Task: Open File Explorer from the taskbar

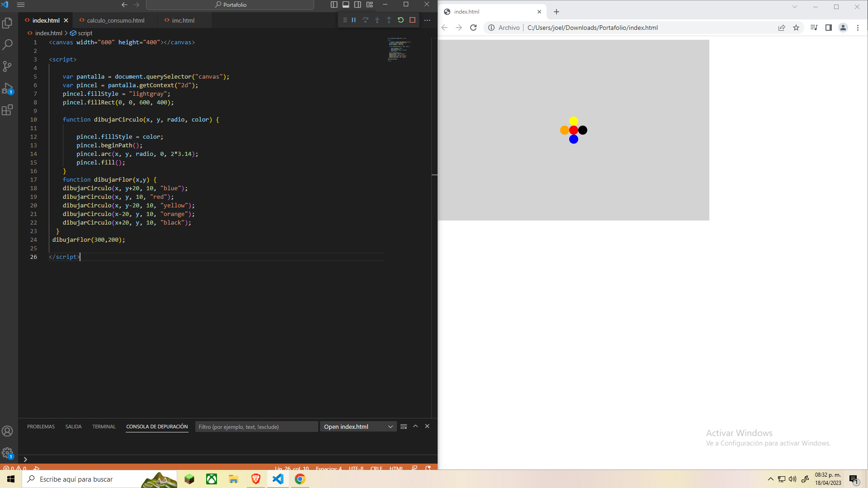Action: coord(233,479)
